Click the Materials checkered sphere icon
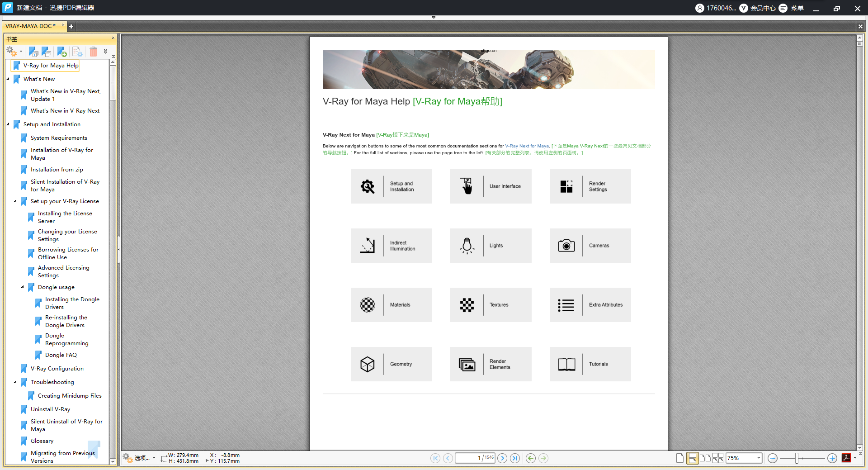Viewport: 868px width, 470px height. point(368,305)
